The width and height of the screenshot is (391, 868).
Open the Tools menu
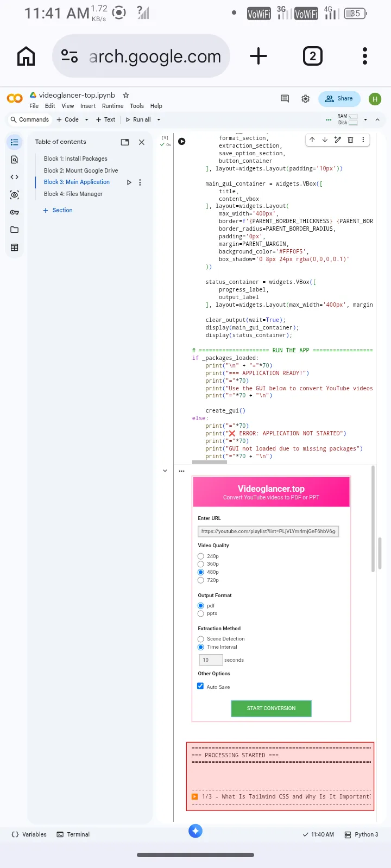pos(137,106)
